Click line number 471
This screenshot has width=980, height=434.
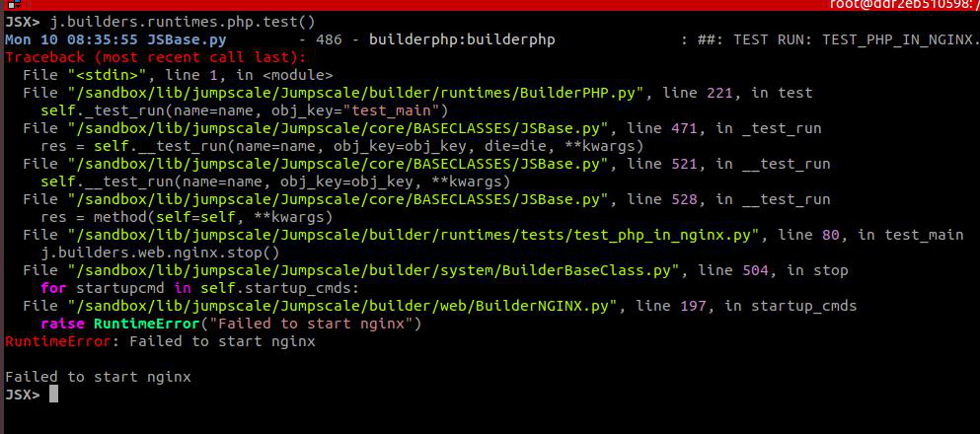coord(685,129)
